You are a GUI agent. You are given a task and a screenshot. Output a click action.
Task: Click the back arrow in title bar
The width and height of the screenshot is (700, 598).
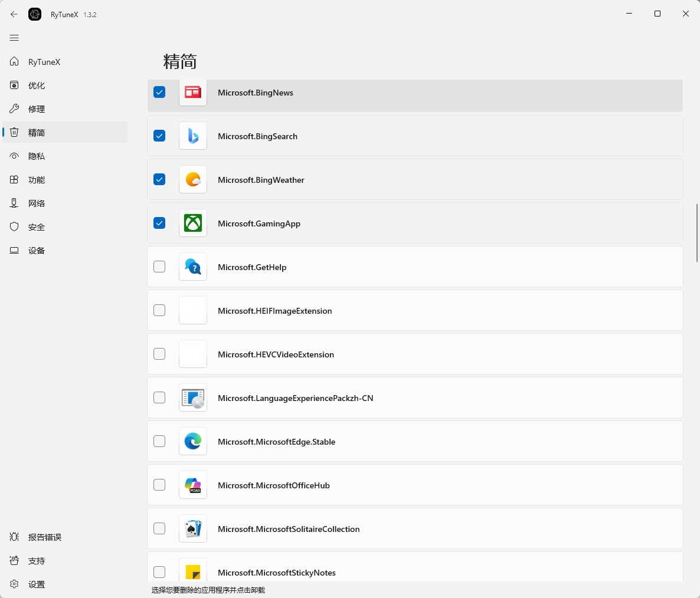pos(14,14)
